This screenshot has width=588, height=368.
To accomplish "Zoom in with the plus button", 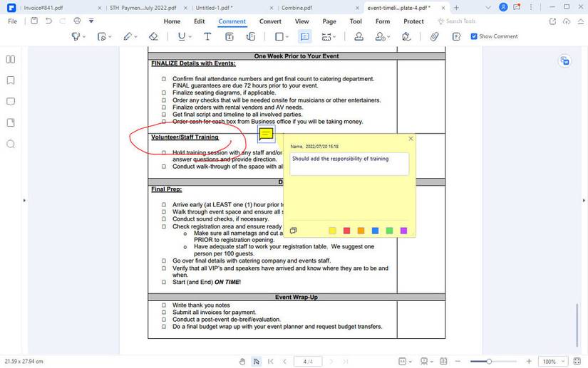I will [x=529, y=362].
